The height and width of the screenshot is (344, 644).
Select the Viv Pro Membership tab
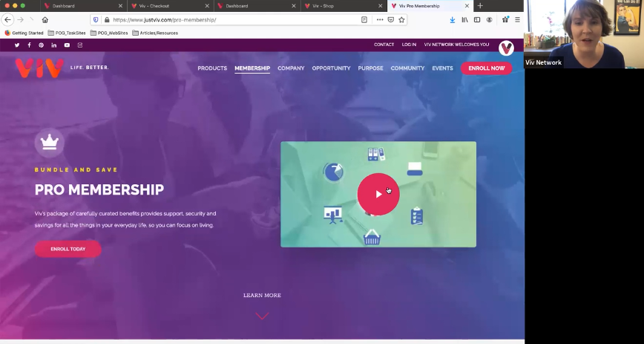pos(430,6)
